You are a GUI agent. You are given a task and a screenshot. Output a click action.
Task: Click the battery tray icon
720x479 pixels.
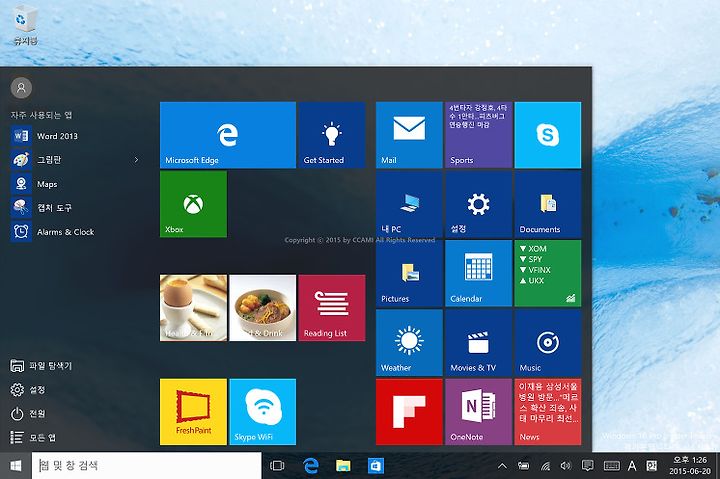pos(523,466)
